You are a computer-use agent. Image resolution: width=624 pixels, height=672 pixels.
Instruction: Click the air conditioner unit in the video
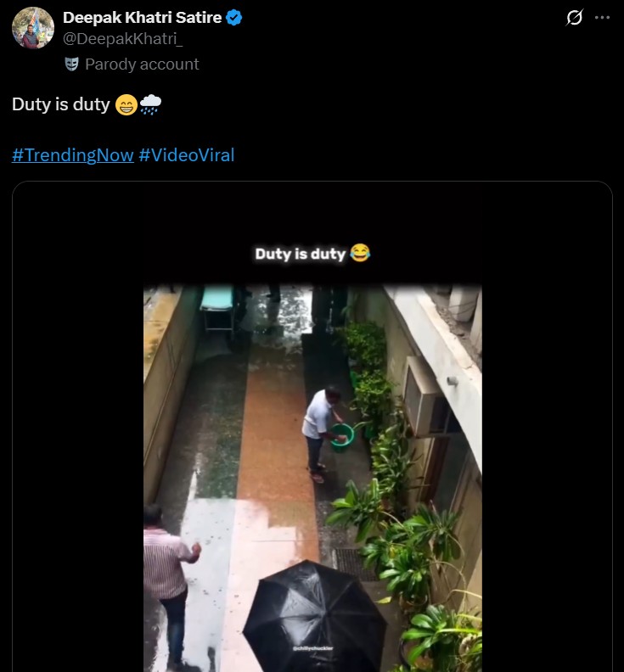(426, 397)
